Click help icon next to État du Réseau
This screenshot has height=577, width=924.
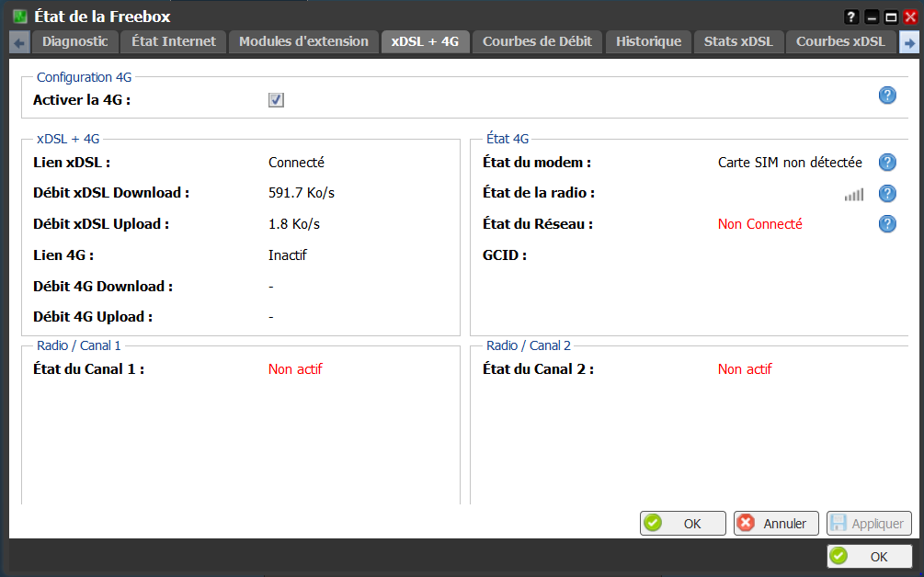[x=887, y=223]
